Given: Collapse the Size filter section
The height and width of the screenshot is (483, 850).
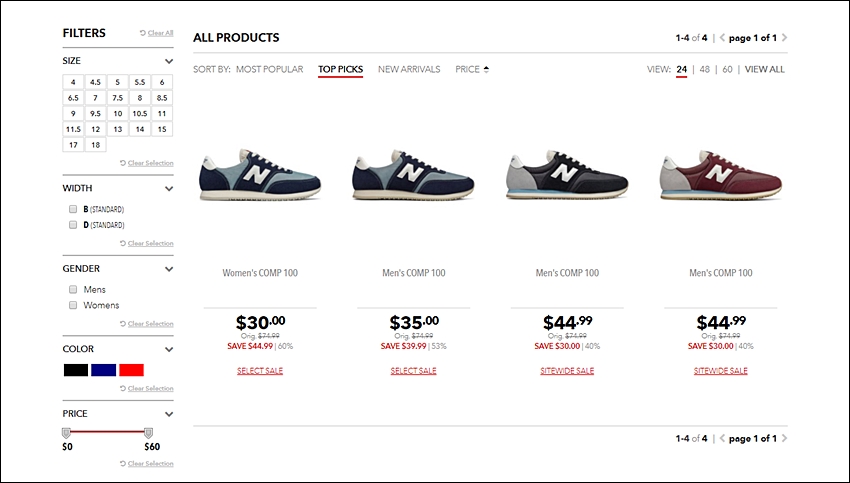Looking at the screenshot, I should 169,61.
